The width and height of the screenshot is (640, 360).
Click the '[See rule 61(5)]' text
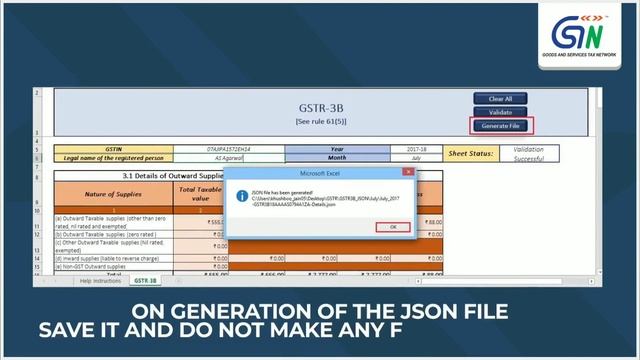tap(321, 122)
